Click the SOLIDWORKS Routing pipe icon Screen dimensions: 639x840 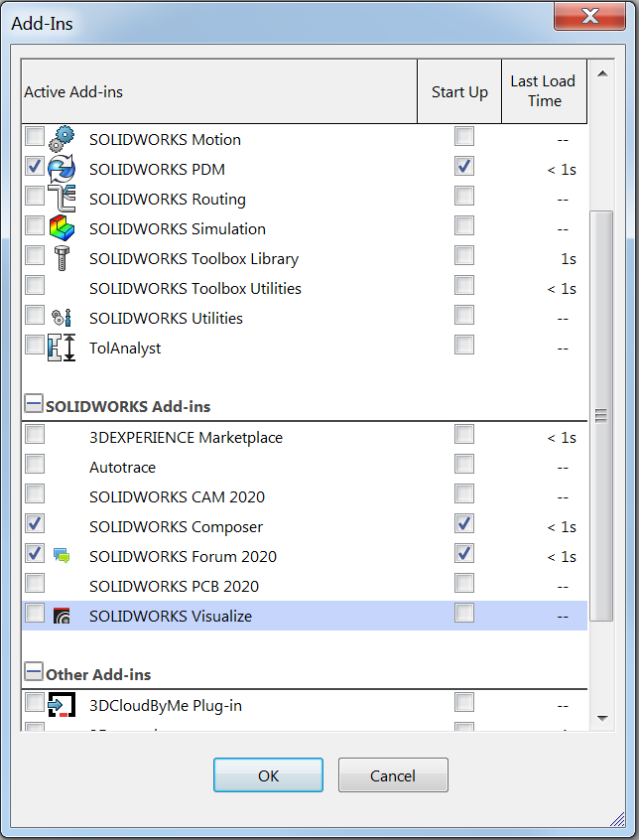click(62, 199)
